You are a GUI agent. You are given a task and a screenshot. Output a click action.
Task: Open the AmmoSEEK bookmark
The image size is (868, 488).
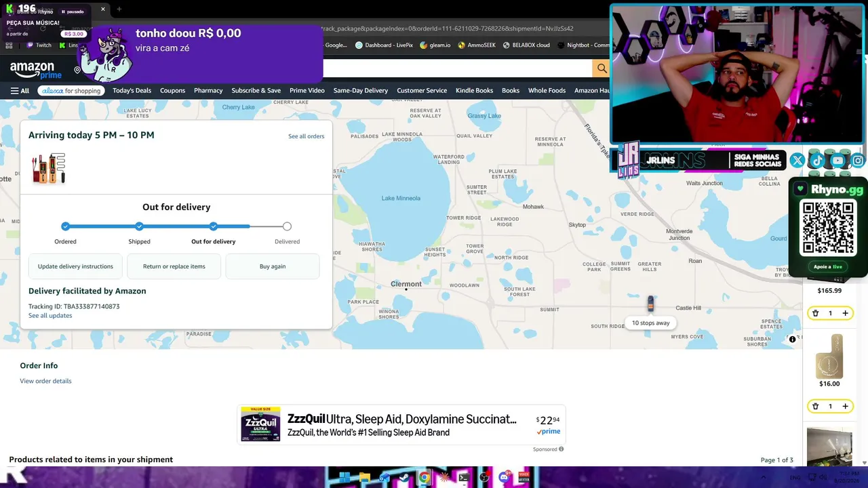[x=477, y=45]
